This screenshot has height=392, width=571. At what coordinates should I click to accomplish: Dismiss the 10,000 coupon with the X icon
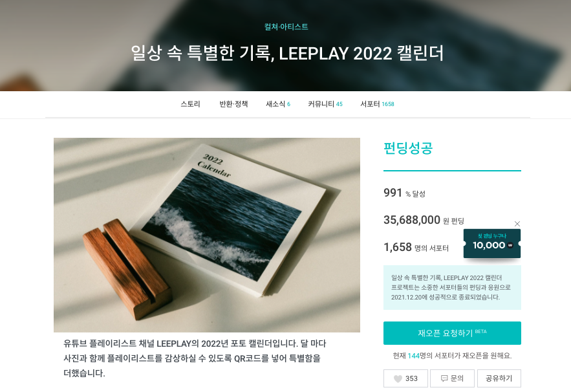(x=517, y=224)
